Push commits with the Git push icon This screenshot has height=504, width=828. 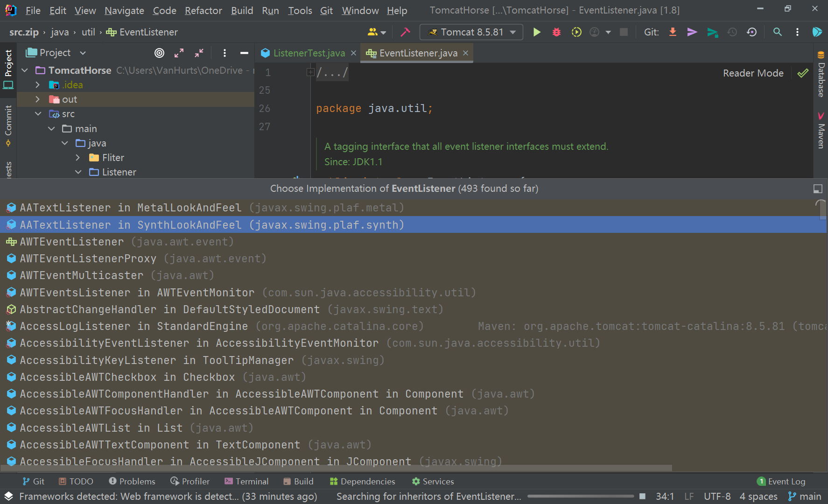pos(692,32)
